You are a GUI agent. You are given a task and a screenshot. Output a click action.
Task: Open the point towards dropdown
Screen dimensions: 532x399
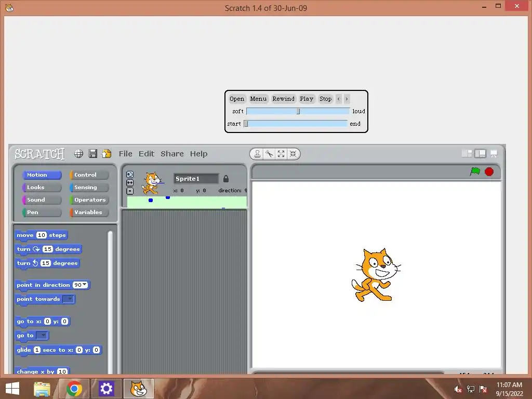pos(69,299)
